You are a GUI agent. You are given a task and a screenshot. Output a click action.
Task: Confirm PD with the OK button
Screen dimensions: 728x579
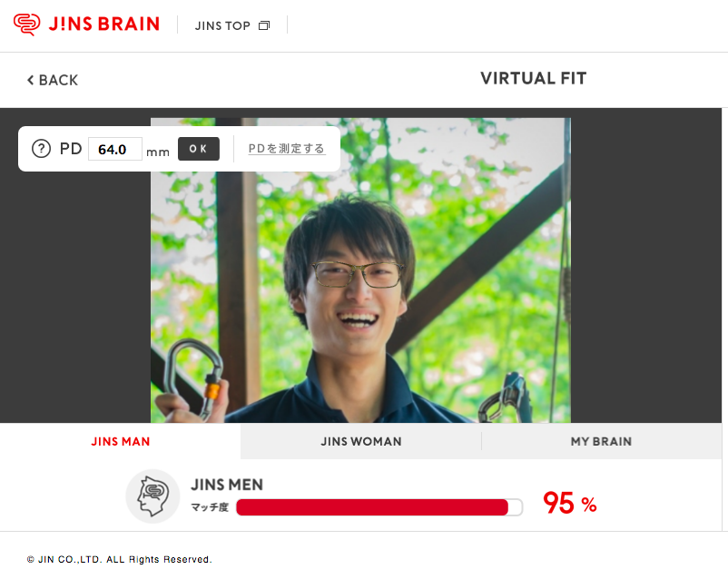click(199, 149)
